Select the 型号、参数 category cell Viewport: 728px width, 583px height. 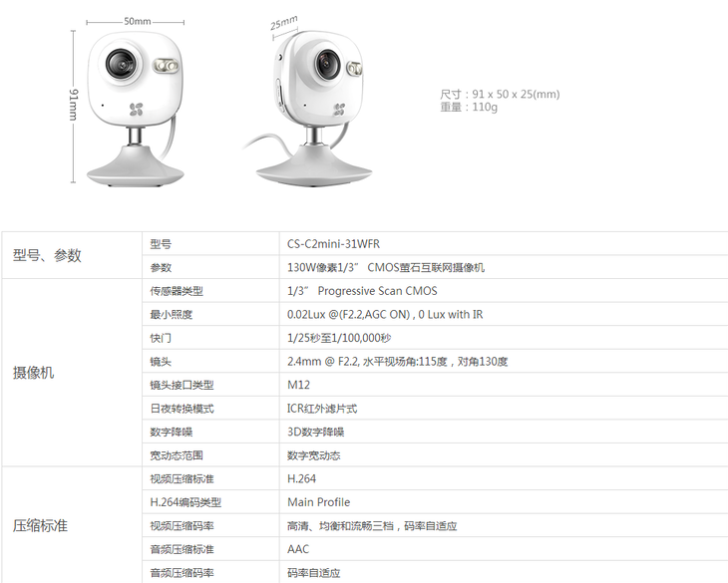pos(72,255)
